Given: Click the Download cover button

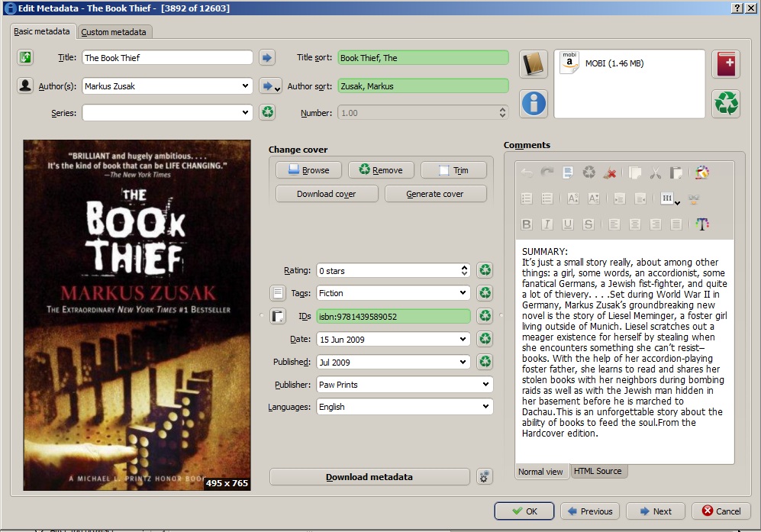Looking at the screenshot, I should tap(326, 194).
